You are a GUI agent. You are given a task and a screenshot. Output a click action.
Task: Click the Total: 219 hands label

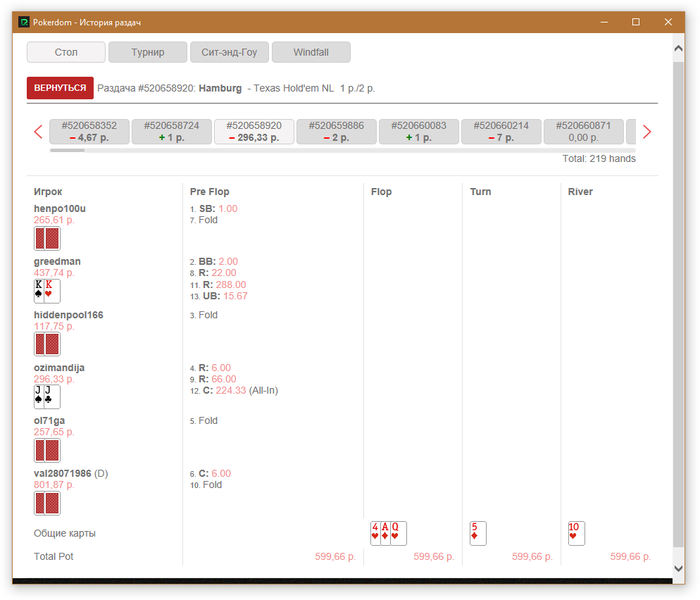(x=599, y=158)
